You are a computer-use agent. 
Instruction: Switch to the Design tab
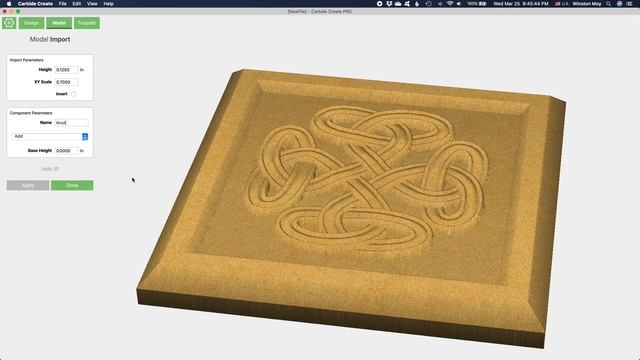(31, 23)
